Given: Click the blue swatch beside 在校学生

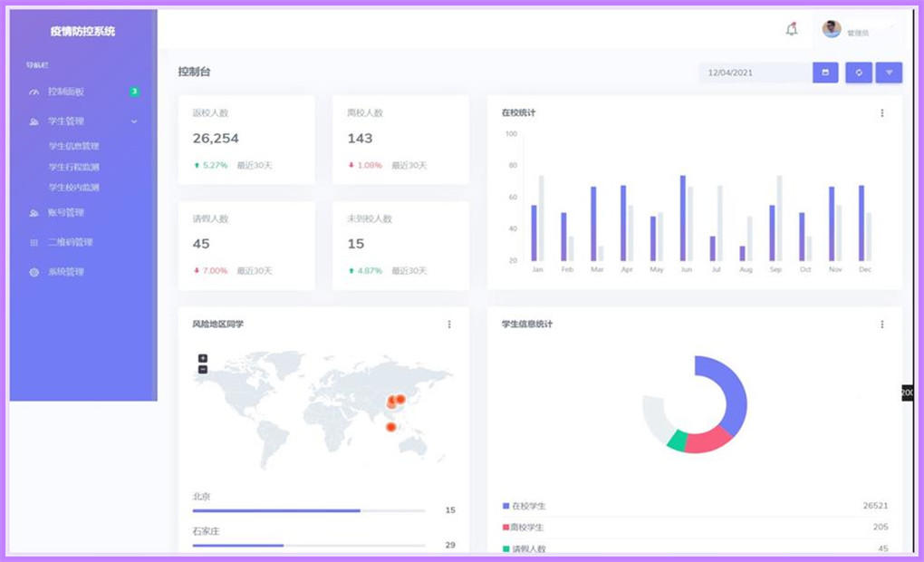Looking at the screenshot, I should click(505, 506).
